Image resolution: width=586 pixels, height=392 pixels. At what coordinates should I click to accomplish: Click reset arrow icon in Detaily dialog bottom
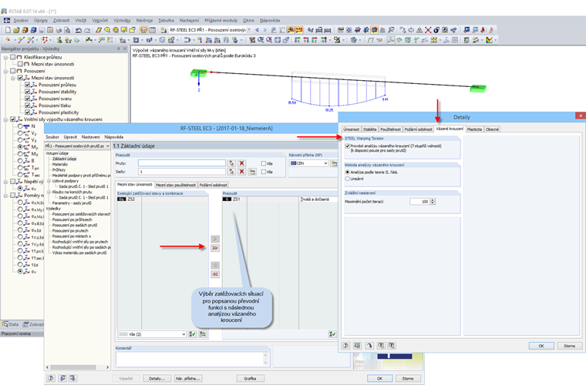[369, 346]
